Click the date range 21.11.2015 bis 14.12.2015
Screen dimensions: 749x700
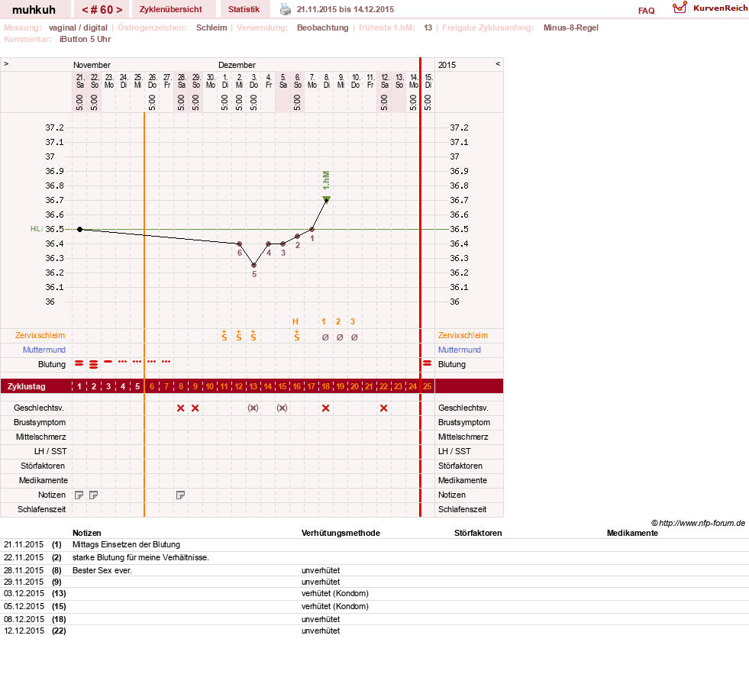point(345,9)
